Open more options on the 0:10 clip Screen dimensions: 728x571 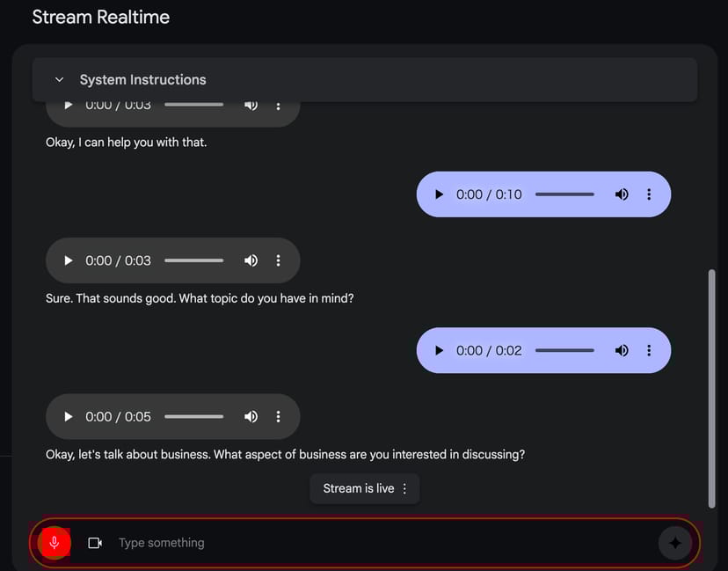[649, 194]
